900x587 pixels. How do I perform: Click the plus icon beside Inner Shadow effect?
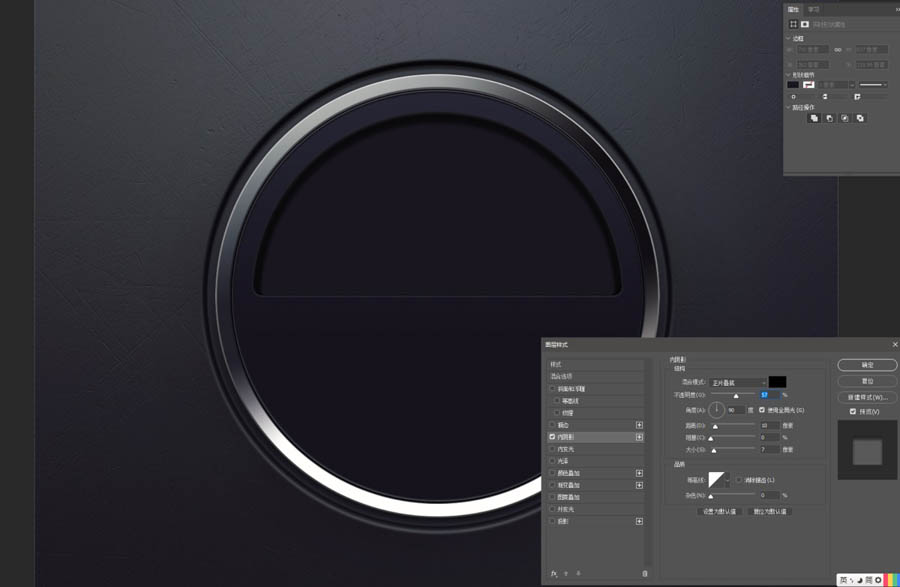[x=639, y=437]
